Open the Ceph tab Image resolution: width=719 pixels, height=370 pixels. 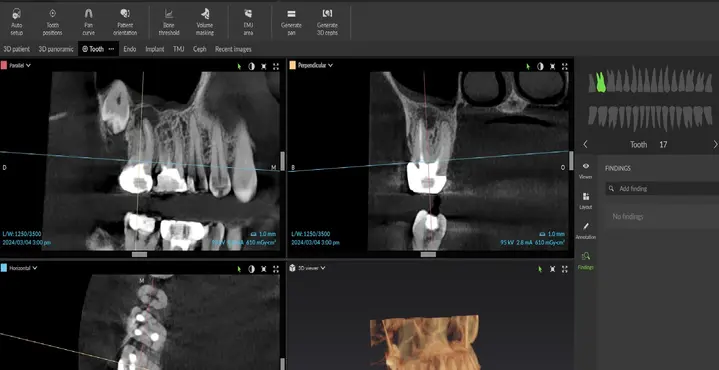tap(199, 49)
